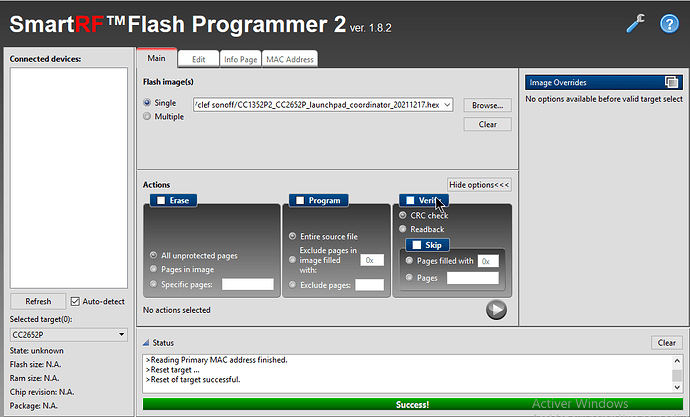The height and width of the screenshot is (417, 690).
Task: Switch to the MAC Address tab
Action: (290, 59)
